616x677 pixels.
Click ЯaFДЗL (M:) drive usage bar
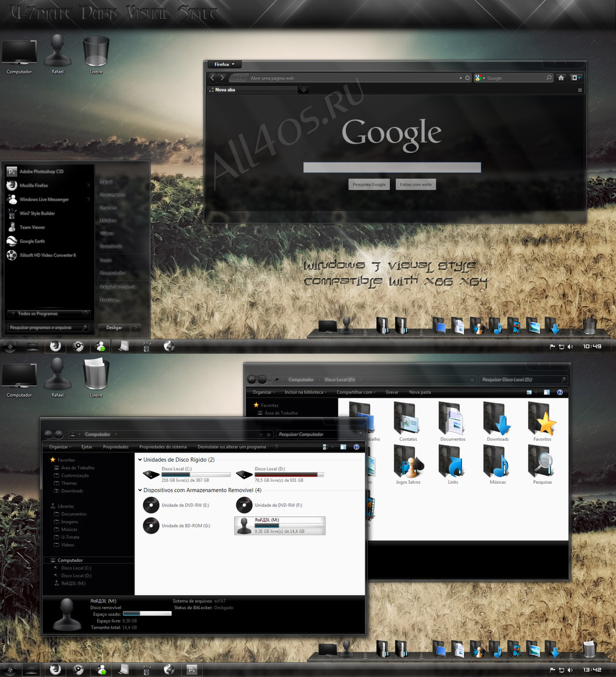tap(289, 526)
